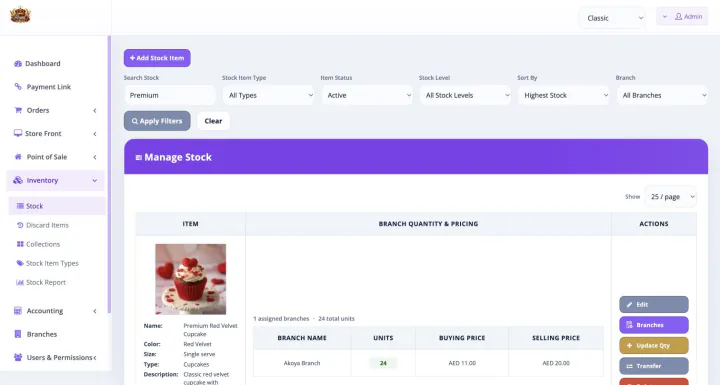Viewport: 720px width, 385px height.
Task: Open the Branch All Branches dropdown
Action: tap(662, 95)
